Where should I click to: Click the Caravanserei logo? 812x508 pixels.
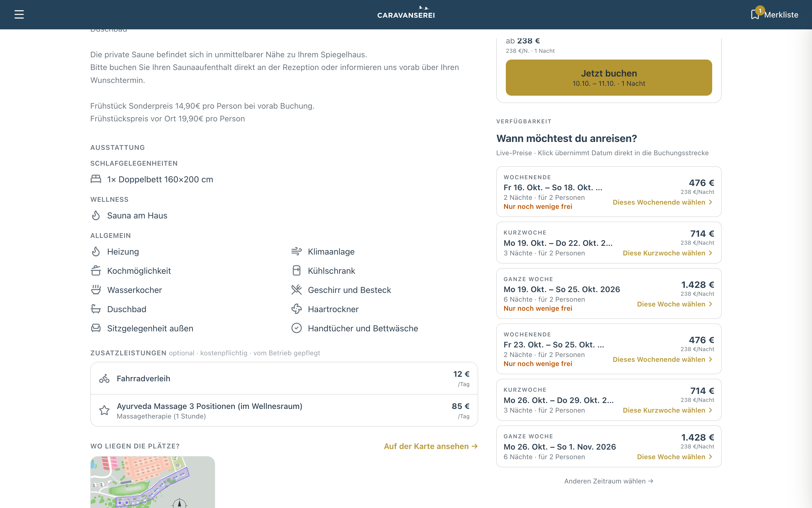click(x=406, y=12)
